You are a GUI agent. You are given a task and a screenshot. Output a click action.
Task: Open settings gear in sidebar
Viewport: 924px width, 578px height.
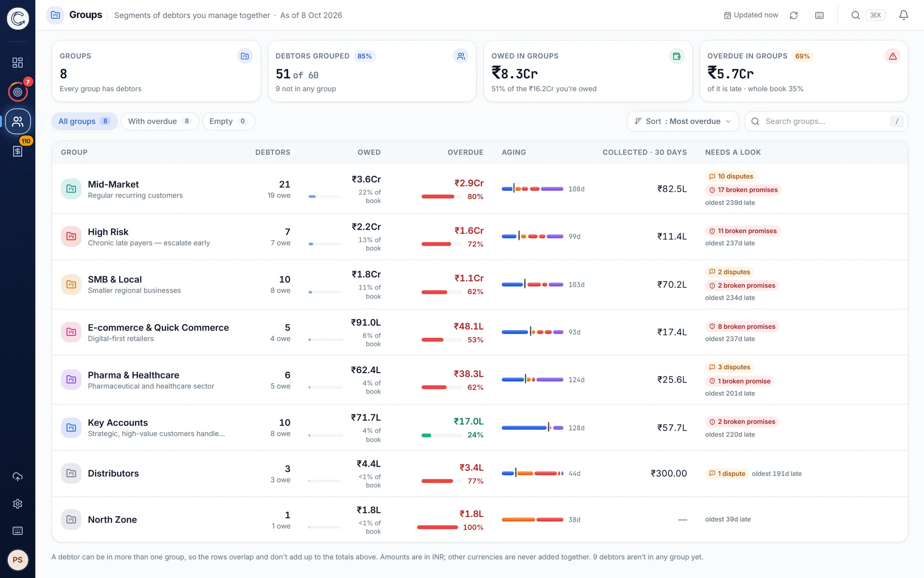pyautogui.click(x=18, y=504)
